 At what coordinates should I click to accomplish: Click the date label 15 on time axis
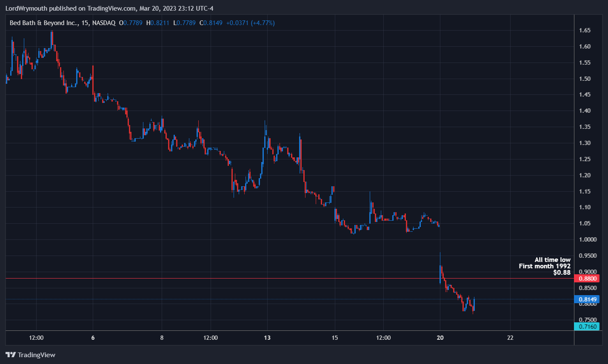(x=335, y=338)
